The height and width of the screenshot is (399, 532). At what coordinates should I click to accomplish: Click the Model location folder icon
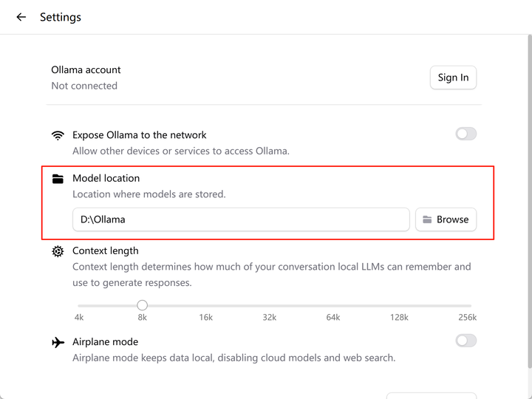(x=58, y=179)
